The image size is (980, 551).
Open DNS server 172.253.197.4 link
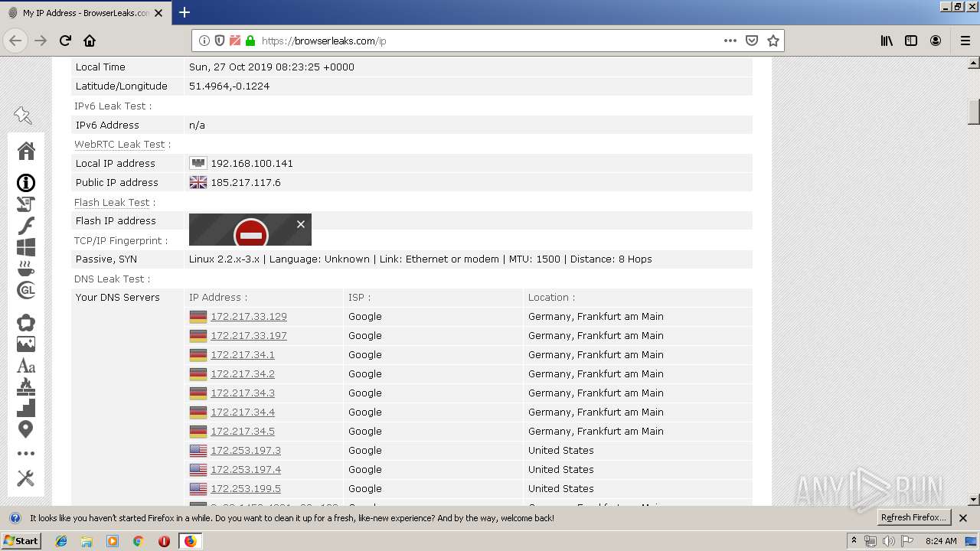(x=246, y=469)
